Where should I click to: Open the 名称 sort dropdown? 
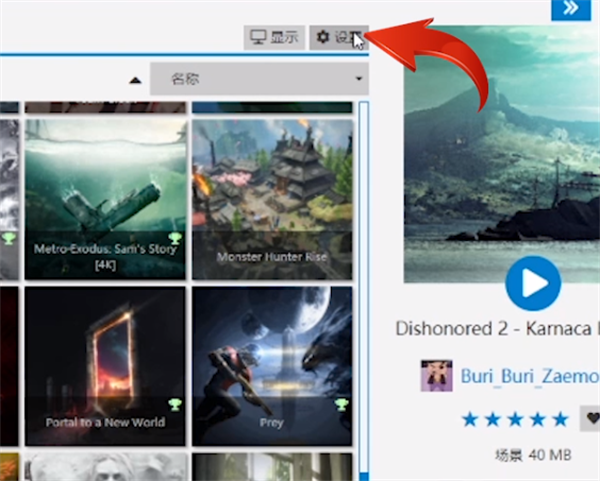(x=258, y=79)
